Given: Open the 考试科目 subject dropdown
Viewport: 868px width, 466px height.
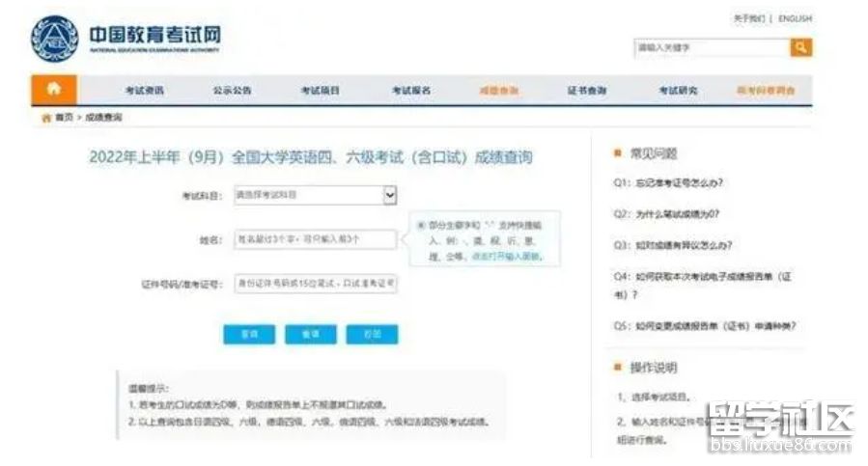Looking at the screenshot, I should pos(315,195).
